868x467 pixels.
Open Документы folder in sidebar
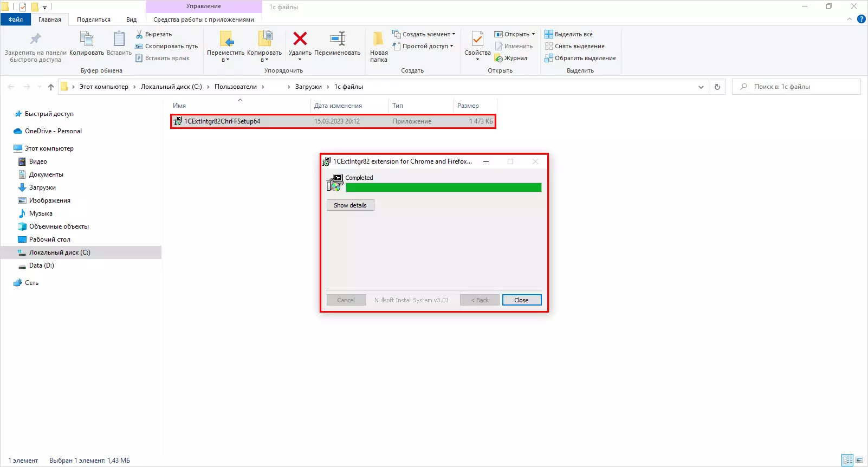(46, 174)
